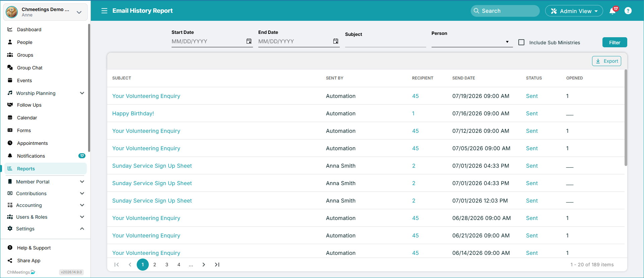The width and height of the screenshot is (644, 278).
Task: Open the Admin View dropdown
Action: click(x=574, y=11)
